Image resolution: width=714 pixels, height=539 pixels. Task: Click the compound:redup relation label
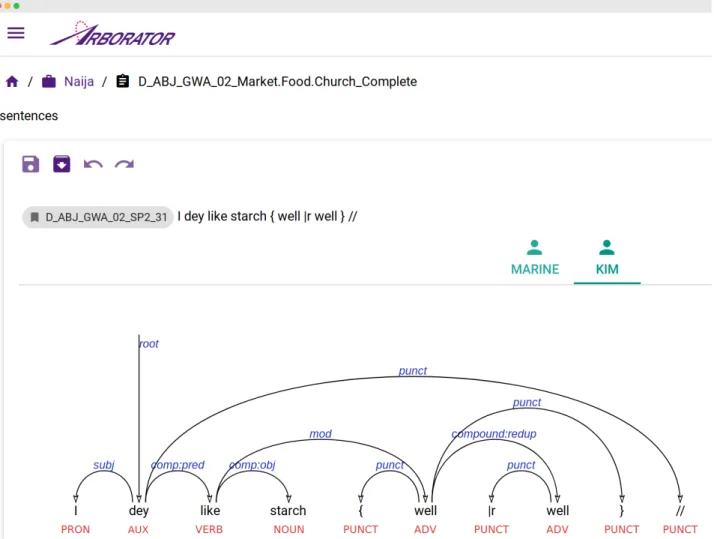494,434
